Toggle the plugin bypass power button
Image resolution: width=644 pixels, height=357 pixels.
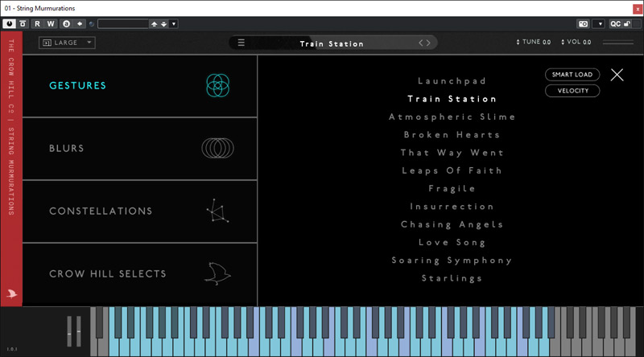[9, 23]
